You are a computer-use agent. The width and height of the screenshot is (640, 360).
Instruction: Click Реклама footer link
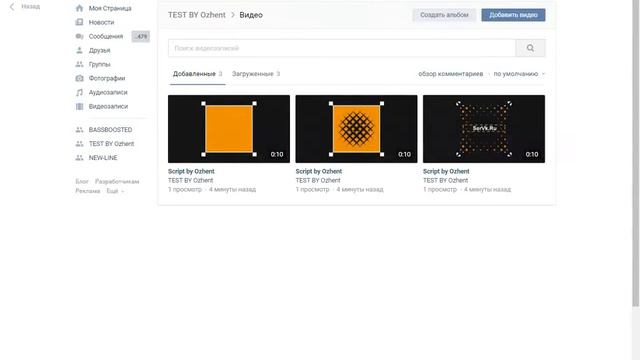click(88, 191)
